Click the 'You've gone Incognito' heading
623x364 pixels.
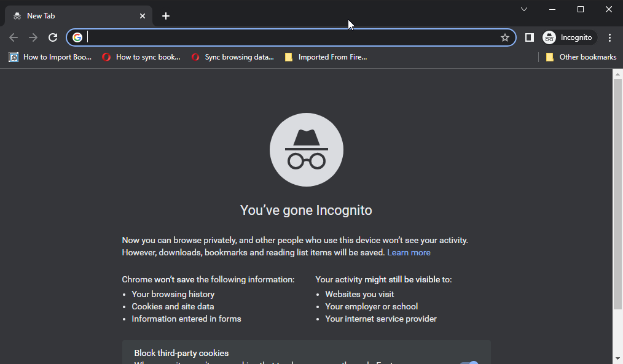point(306,210)
